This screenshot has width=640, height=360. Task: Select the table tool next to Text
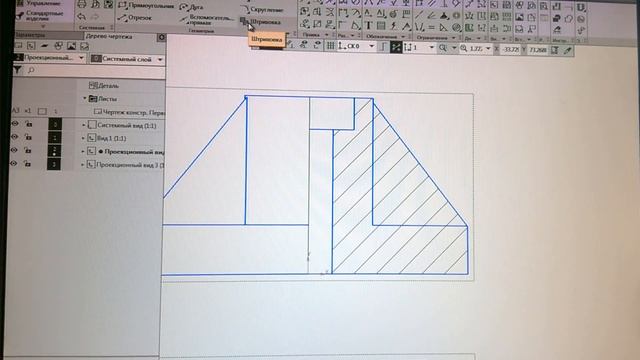[x=381, y=26]
